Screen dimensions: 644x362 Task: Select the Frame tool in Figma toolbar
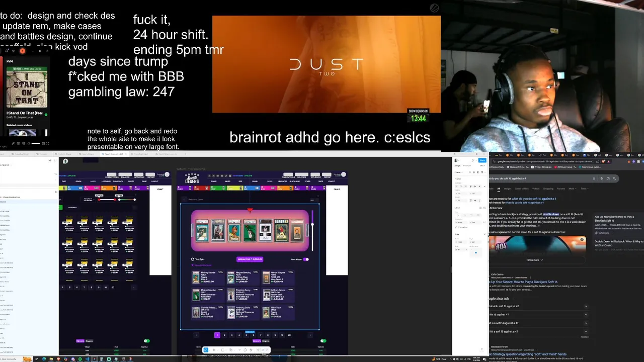(x=214, y=350)
